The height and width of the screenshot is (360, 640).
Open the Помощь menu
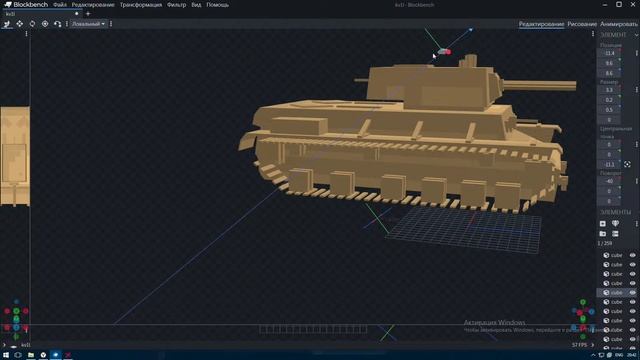pyautogui.click(x=218, y=5)
